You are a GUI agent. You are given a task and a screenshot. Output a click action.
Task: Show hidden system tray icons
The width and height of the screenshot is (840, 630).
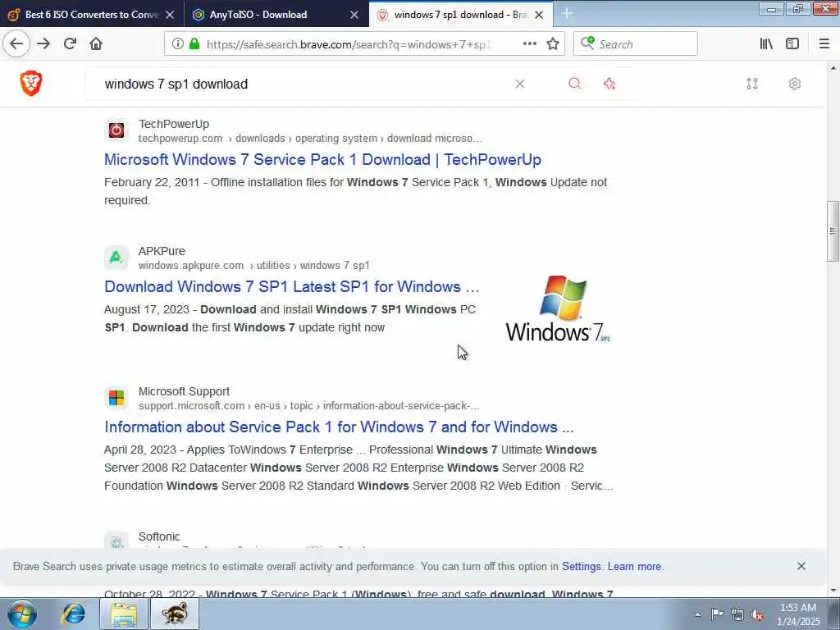pos(697,614)
